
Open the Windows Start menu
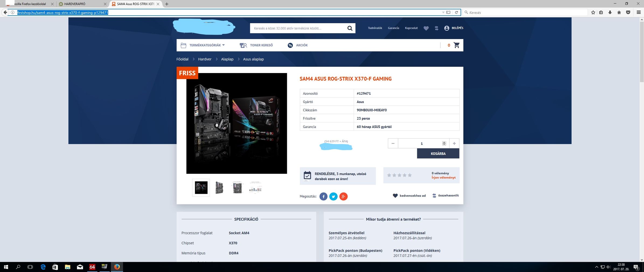[6, 267]
